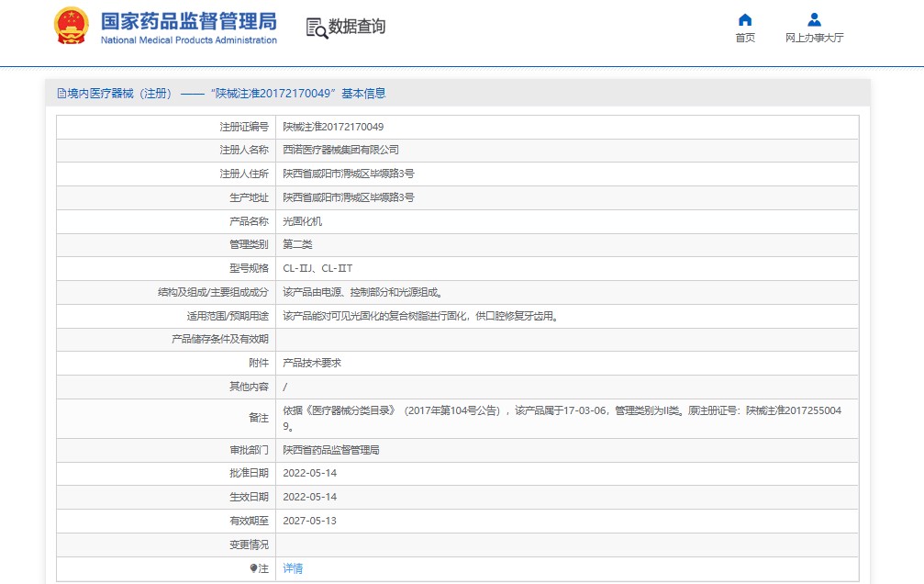The height and width of the screenshot is (584, 924).
Task: Click expiry date 2027-05-13
Action: (310, 521)
